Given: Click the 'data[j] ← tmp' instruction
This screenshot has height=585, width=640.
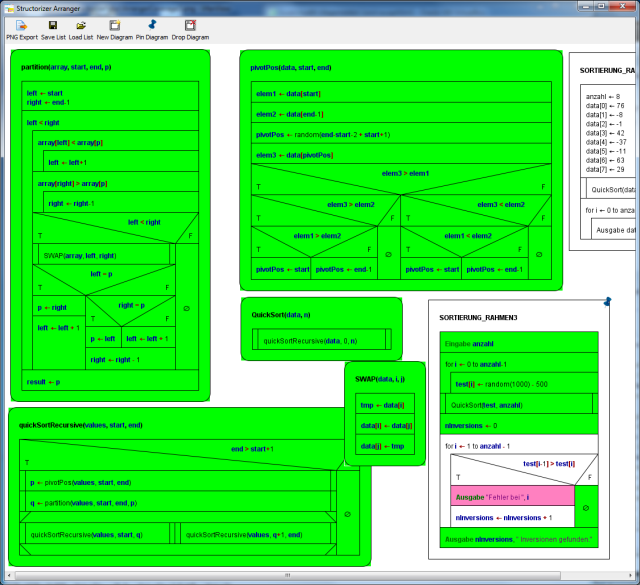Looking at the screenshot, I should point(385,445).
